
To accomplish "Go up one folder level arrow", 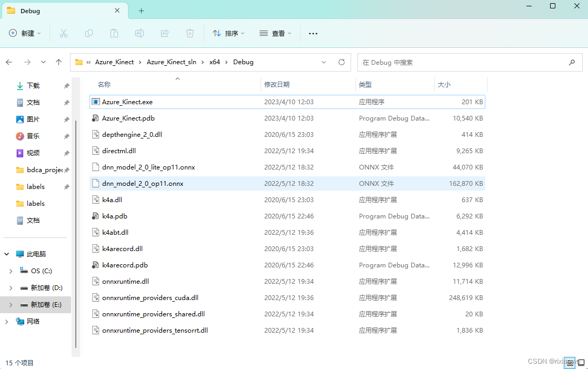I will (x=58, y=62).
